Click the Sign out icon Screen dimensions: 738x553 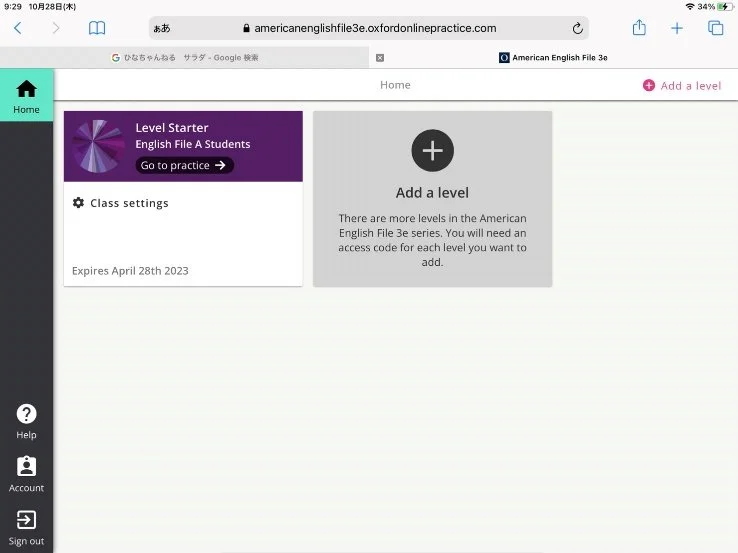tap(26, 520)
